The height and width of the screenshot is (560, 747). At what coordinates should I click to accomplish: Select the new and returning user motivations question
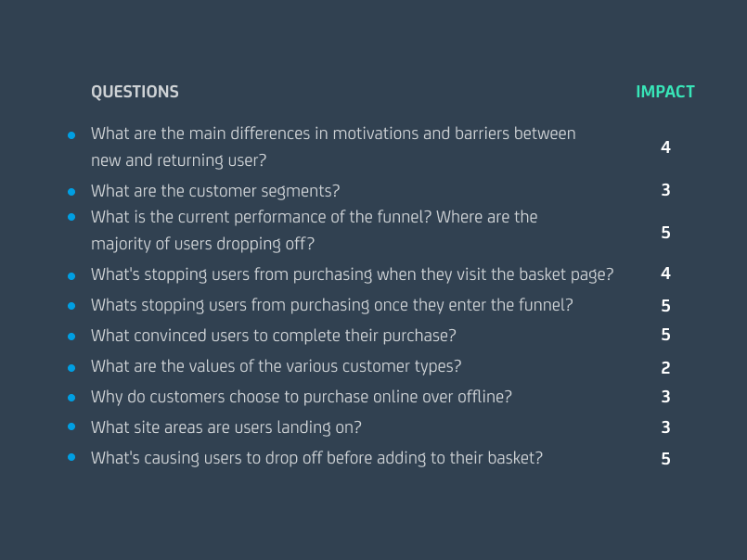[x=332, y=146]
